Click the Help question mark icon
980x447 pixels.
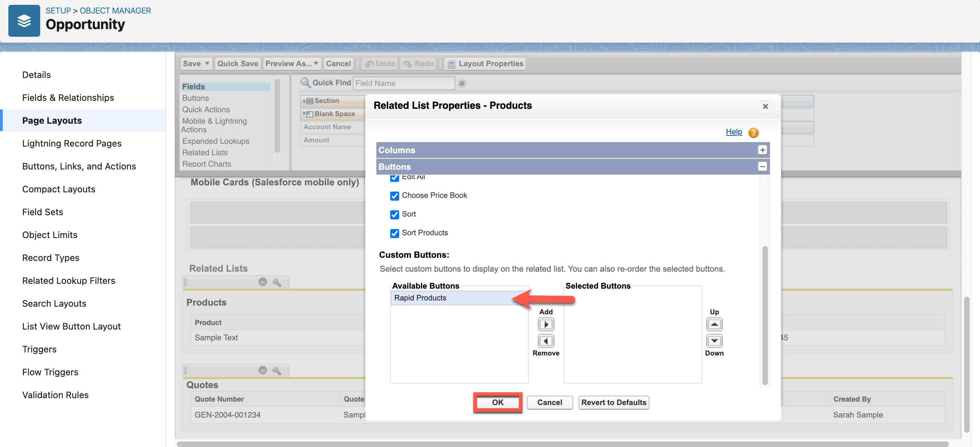point(753,132)
